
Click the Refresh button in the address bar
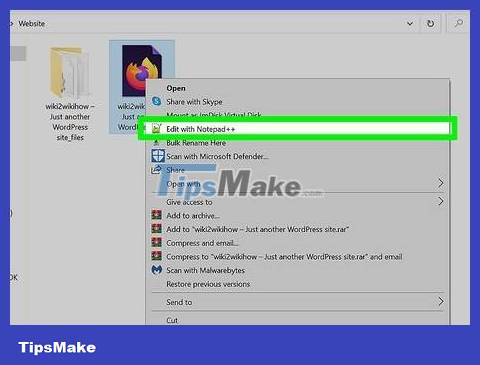click(430, 24)
